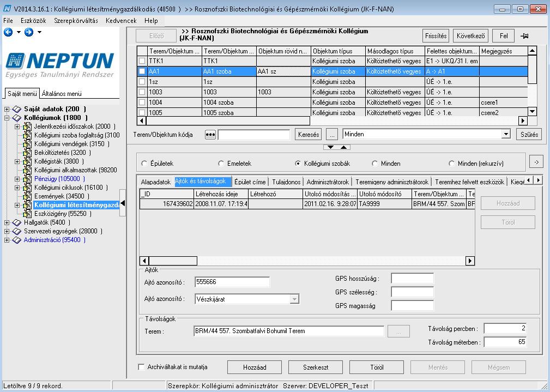The width and height of the screenshot is (550, 392).
Task: Click the bottom Töröl button
Action: coord(377,367)
